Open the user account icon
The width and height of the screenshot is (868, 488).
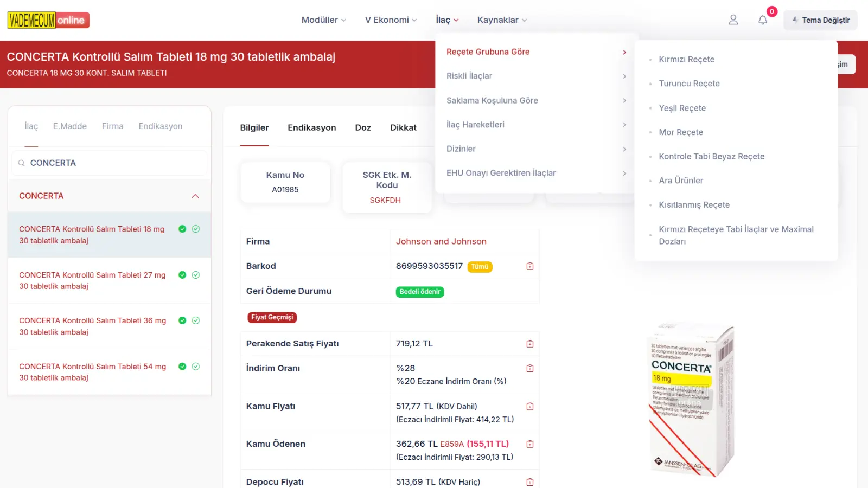click(733, 20)
